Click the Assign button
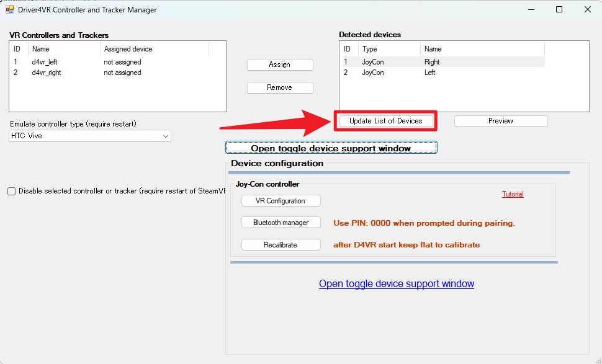The height and width of the screenshot is (364, 602). point(280,65)
